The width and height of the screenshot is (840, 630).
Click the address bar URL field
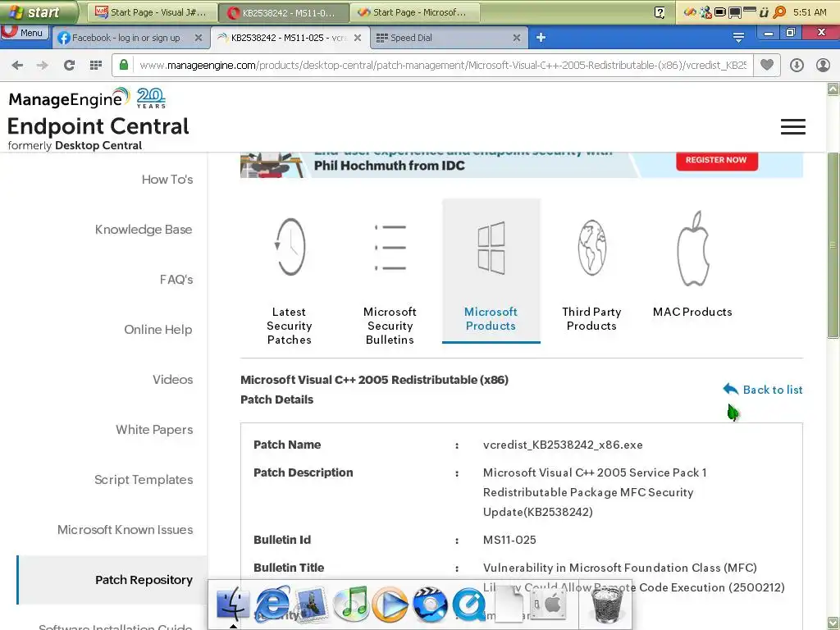click(442, 65)
